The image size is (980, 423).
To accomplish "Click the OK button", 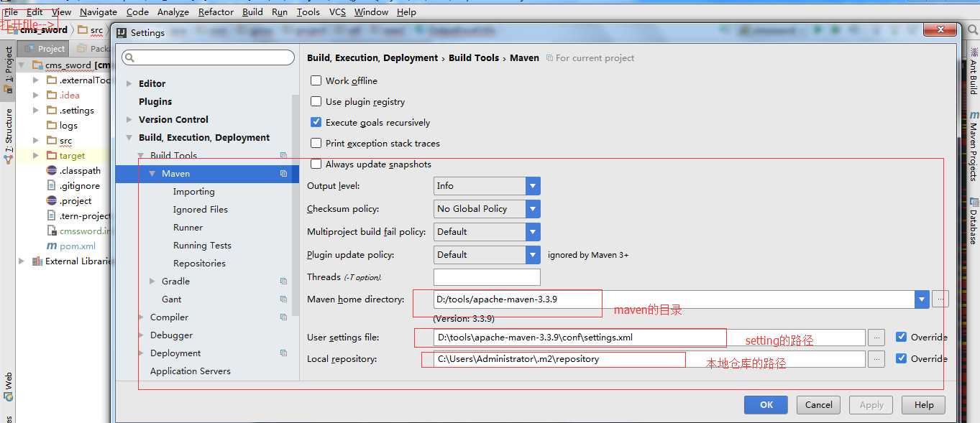I will pyautogui.click(x=766, y=404).
